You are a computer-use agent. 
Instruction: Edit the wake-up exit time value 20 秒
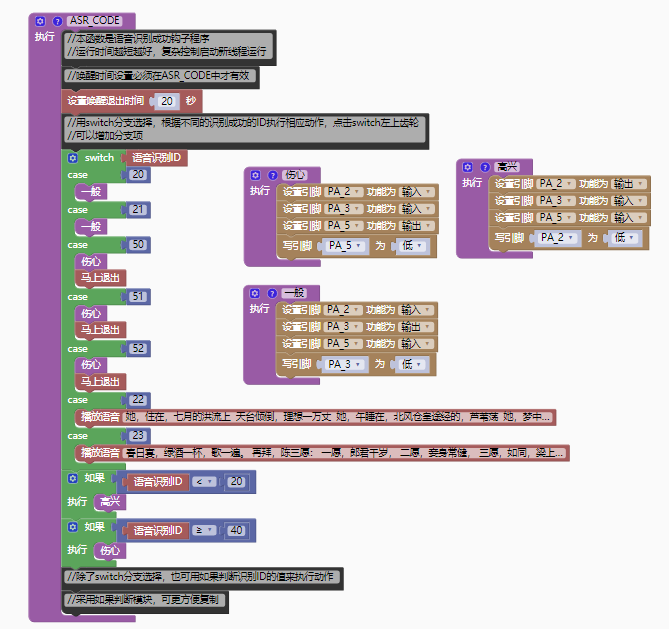click(167, 101)
